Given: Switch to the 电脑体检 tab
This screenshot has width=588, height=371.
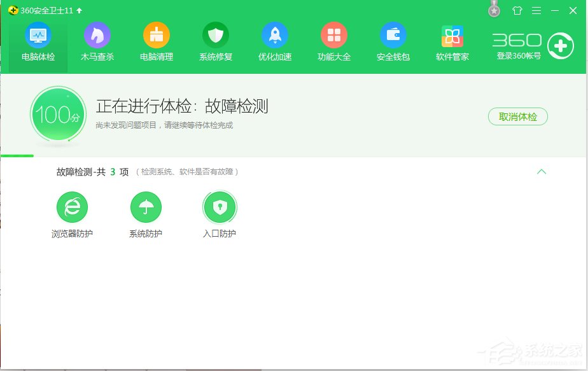Looking at the screenshot, I should [36, 41].
